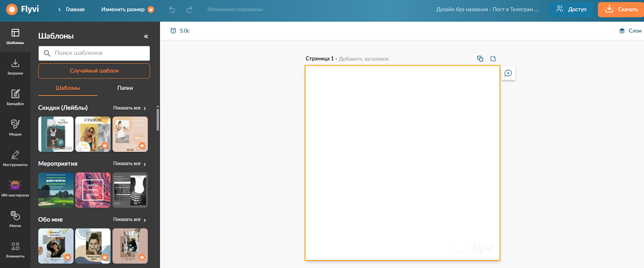The height and width of the screenshot is (268, 644).
Task: Redo the last change
Action: pos(189,9)
